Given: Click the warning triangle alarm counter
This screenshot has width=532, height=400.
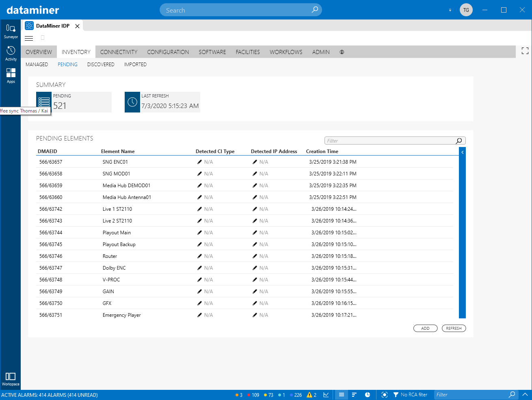Looking at the screenshot, I should tap(311, 395).
